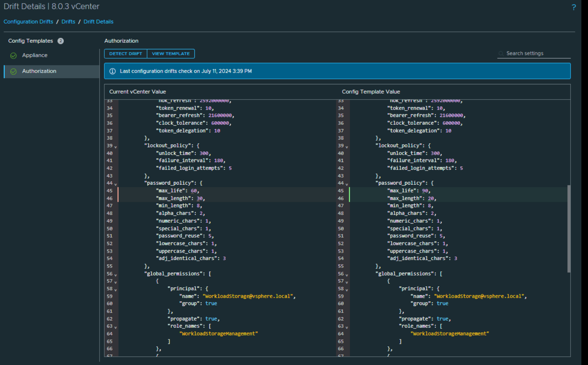The width and height of the screenshot is (588, 365).
Task: Select the Appliance config template
Action: tap(35, 56)
